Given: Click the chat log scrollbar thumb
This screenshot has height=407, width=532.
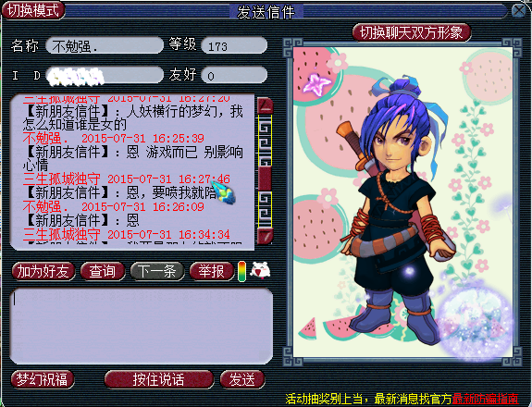Looking at the screenshot, I should (x=265, y=179).
